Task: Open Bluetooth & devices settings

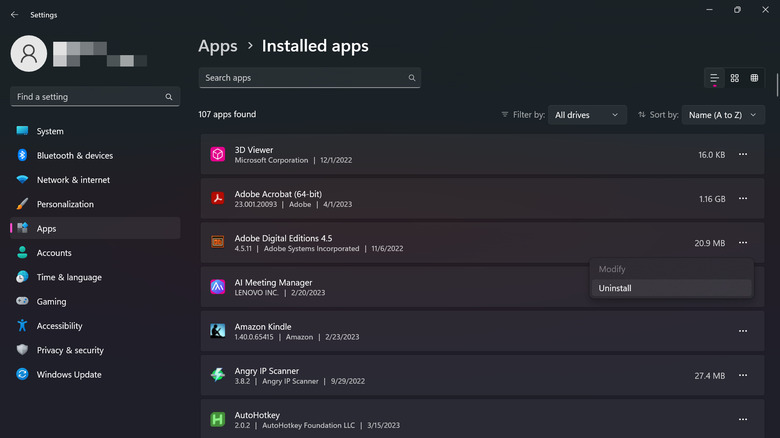Action: (75, 156)
